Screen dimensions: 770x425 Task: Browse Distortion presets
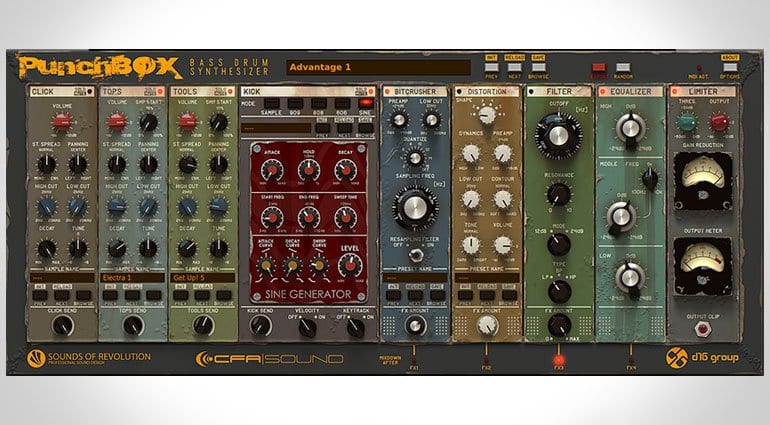[x=509, y=295]
